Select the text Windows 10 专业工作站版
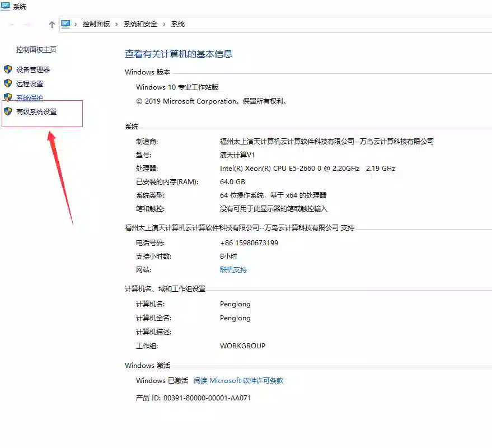 (x=177, y=87)
